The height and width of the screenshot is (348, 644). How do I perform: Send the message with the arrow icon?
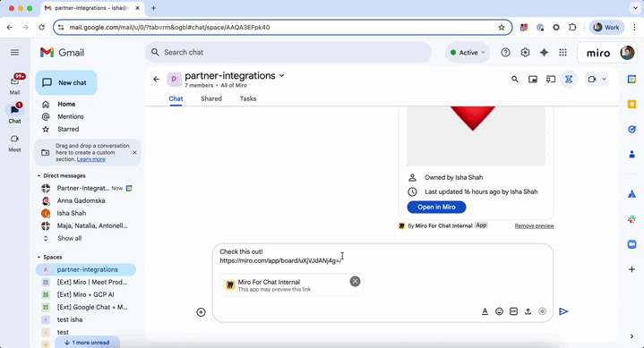click(x=563, y=311)
